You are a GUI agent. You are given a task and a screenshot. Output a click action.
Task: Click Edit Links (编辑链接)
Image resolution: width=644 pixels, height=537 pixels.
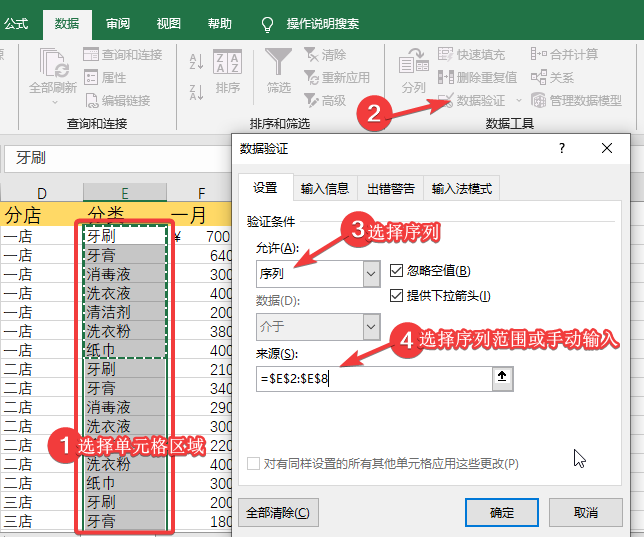[118, 100]
